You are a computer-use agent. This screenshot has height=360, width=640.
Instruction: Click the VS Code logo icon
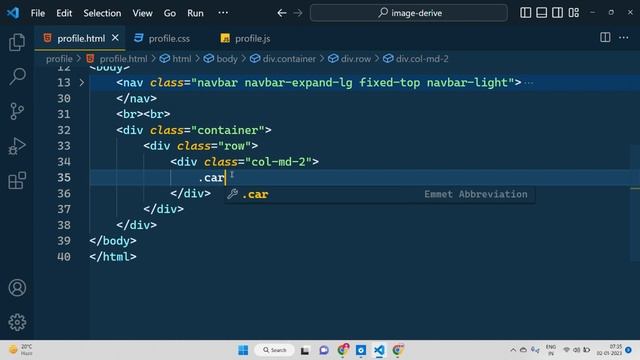(x=13, y=13)
